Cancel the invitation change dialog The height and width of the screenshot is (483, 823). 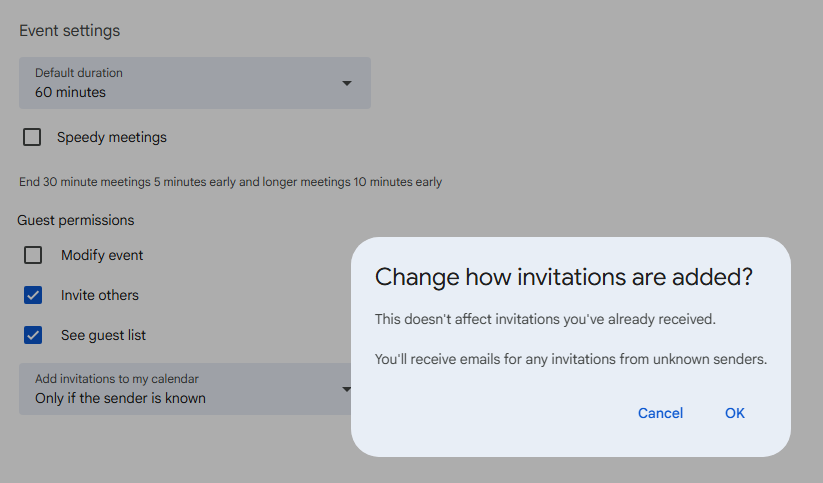point(660,413)
